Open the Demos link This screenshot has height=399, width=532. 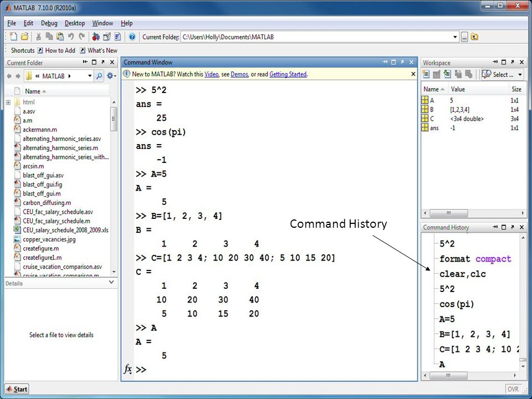tap(239, 74)
